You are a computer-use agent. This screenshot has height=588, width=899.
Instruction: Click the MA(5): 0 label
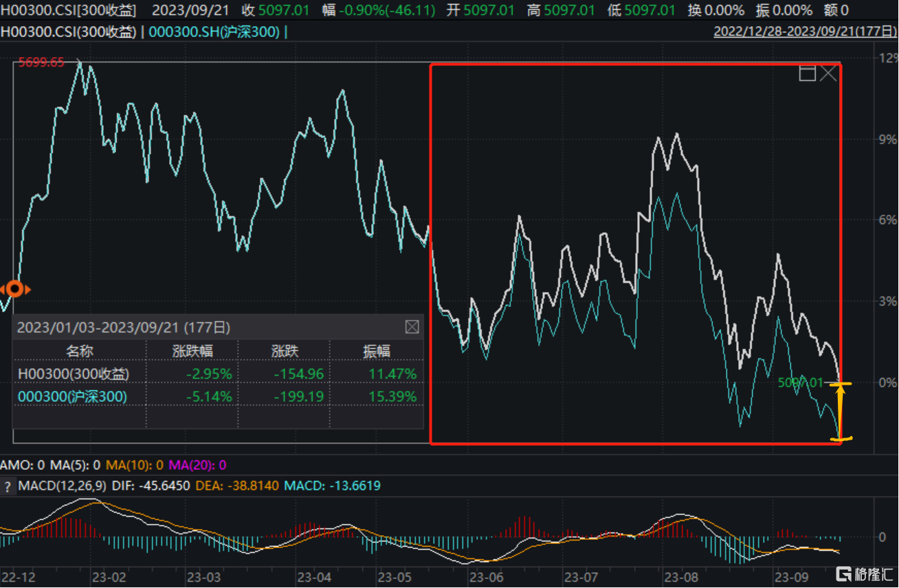coord(75,465)
